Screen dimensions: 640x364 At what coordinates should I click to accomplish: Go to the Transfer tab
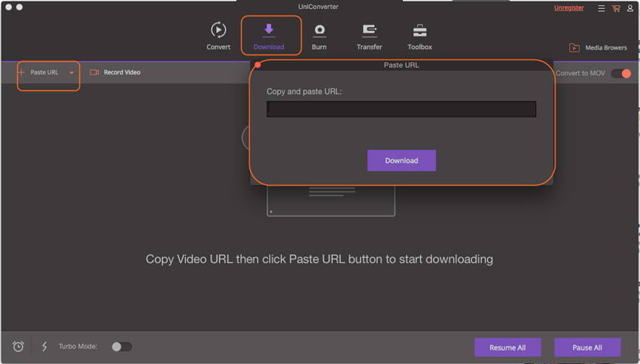coord(370,36)
